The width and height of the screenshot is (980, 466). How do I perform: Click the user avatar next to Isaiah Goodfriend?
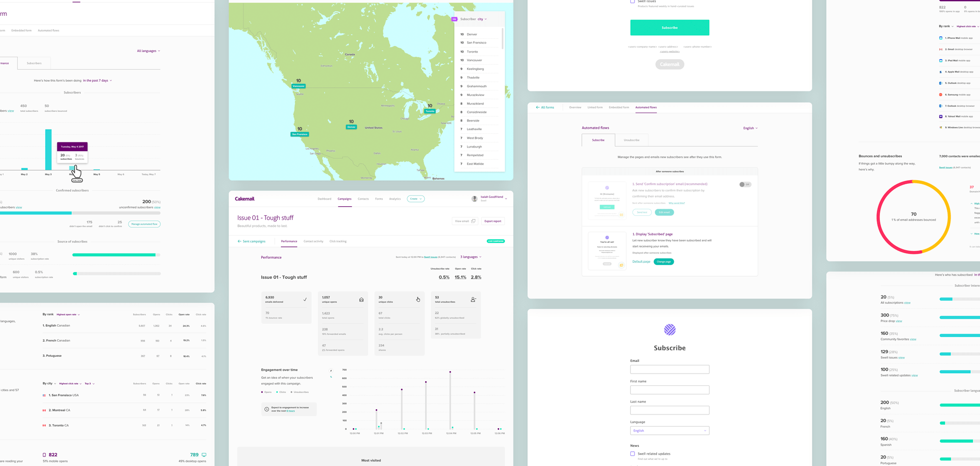[x=474, y=199]
